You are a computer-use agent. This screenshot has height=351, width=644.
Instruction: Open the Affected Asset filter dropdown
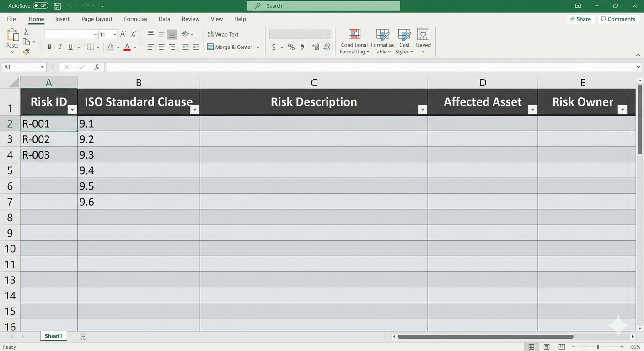(x=532, y=110)
